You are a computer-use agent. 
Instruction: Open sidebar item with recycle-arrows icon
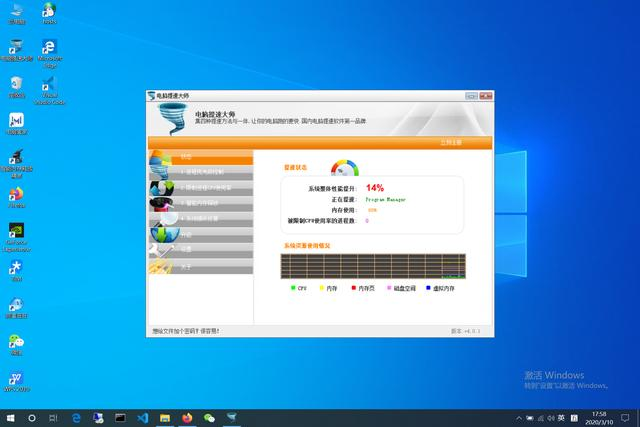(201, 187)
